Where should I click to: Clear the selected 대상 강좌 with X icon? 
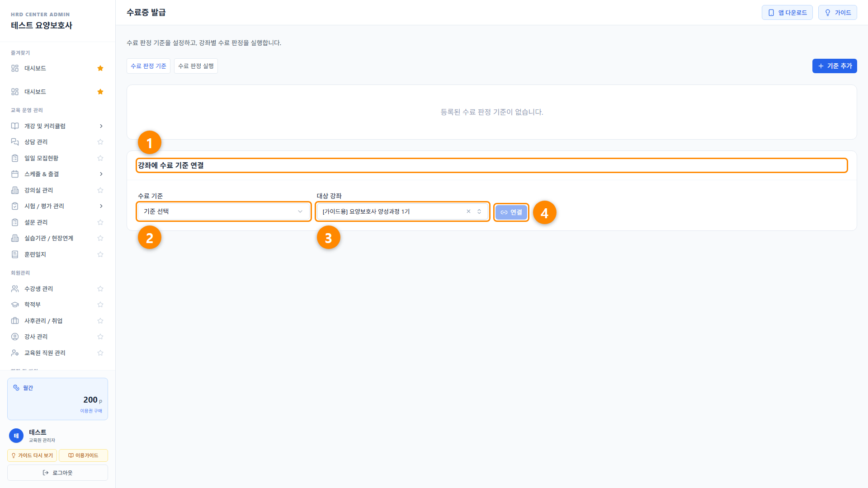[x=468, y=211]
